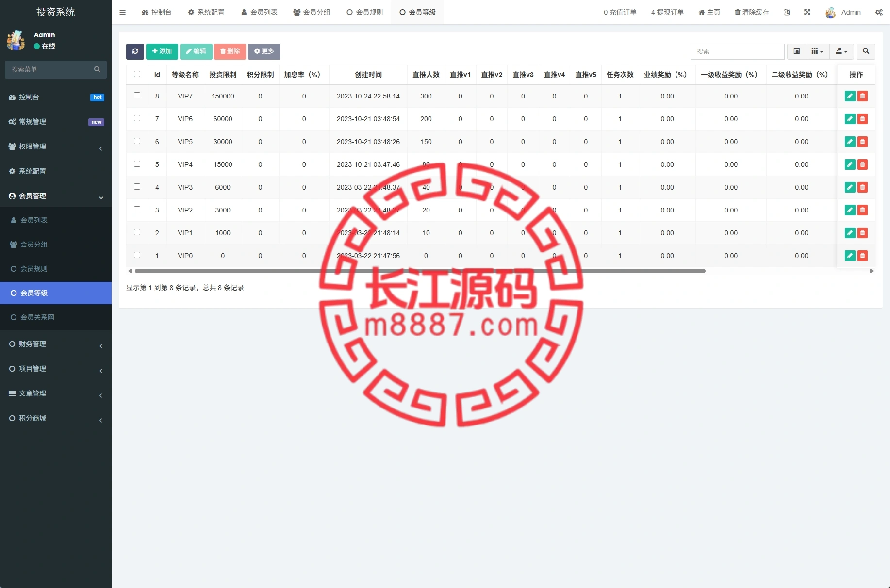Open 4 提现订单 link
The image size is (890, 588).
[667, 12]
